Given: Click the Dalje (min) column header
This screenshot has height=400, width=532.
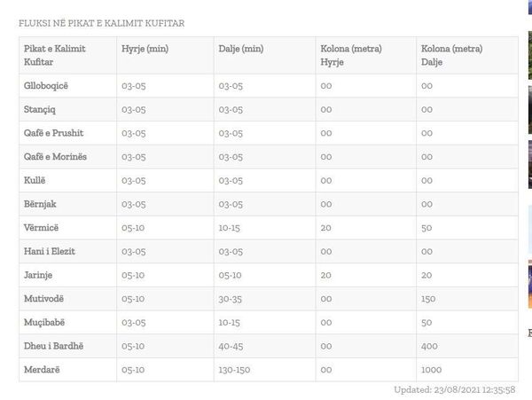Looking at the screenshot, I should pyautogui.click(x=241, y=49).
